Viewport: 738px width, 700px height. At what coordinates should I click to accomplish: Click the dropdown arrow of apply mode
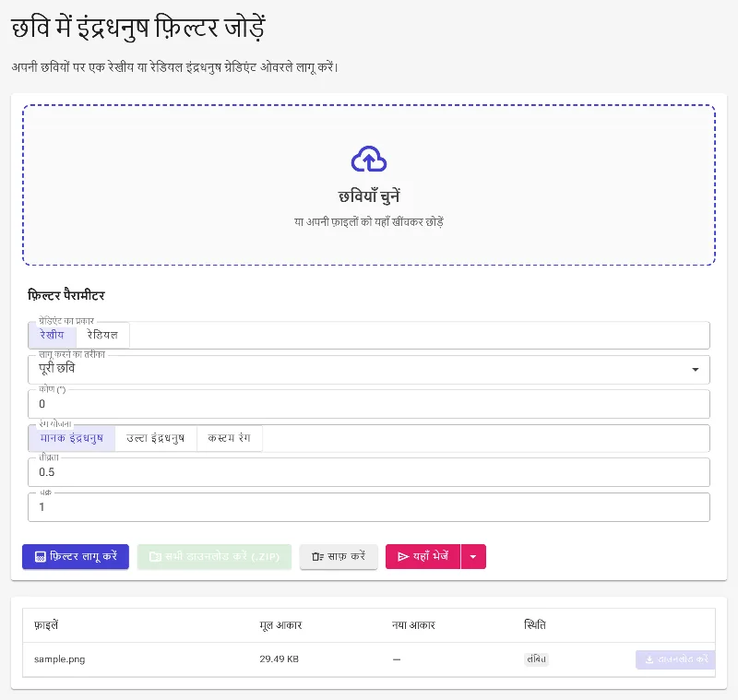point(696,369)
